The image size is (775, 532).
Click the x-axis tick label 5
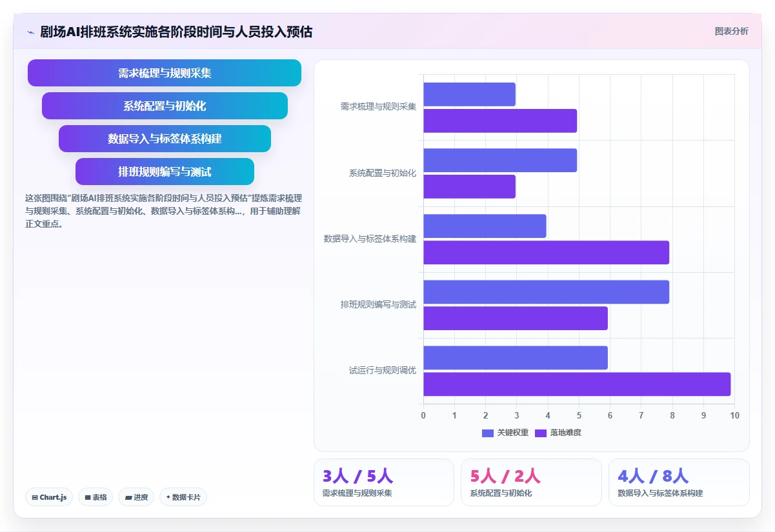point(579,415)
